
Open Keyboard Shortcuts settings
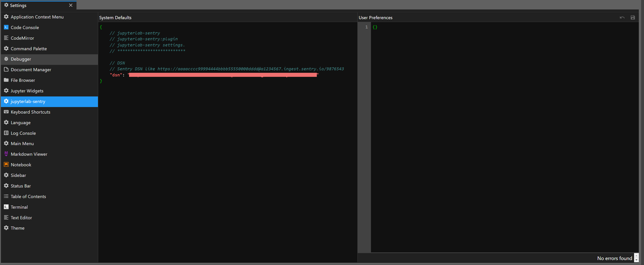pos(49,112)
